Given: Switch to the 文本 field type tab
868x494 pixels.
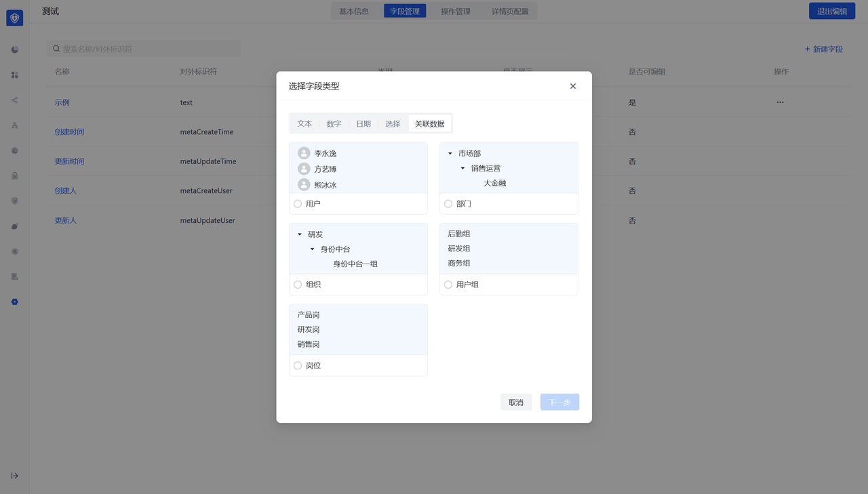Looking at the screenshot, I should click(304, 124).
